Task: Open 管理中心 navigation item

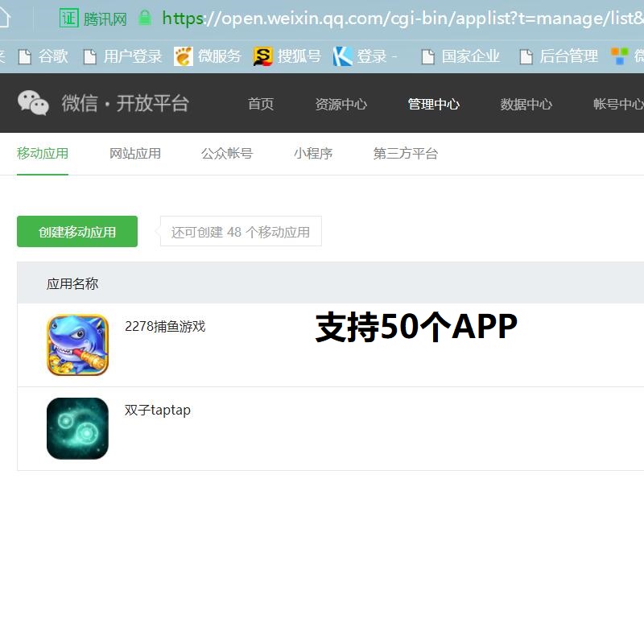Action: pyautogui.click(x=433, y=104)
